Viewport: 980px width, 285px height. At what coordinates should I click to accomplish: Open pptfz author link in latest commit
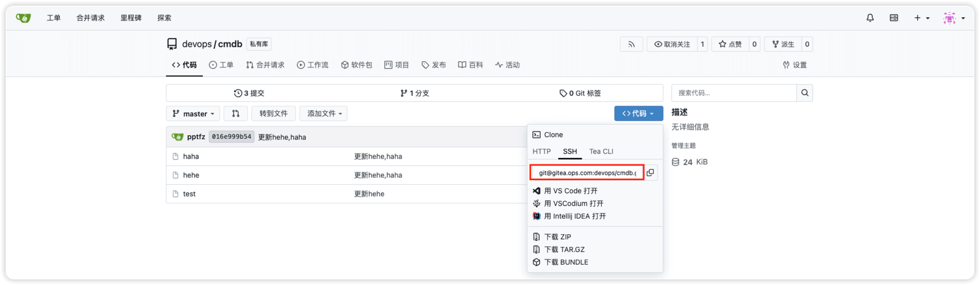point(196,137)
